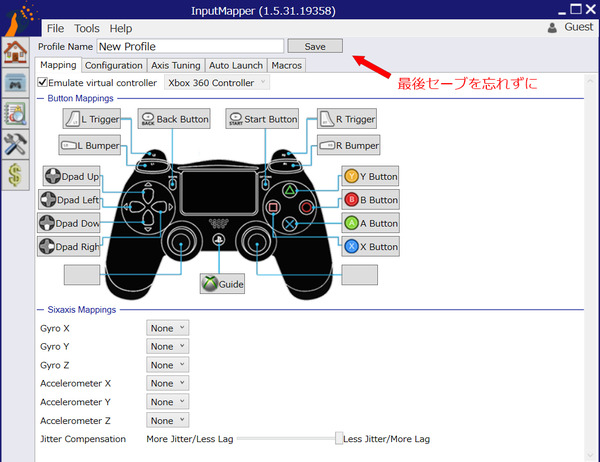Open the log viewer notebook icon

click(x=15, y=114)
